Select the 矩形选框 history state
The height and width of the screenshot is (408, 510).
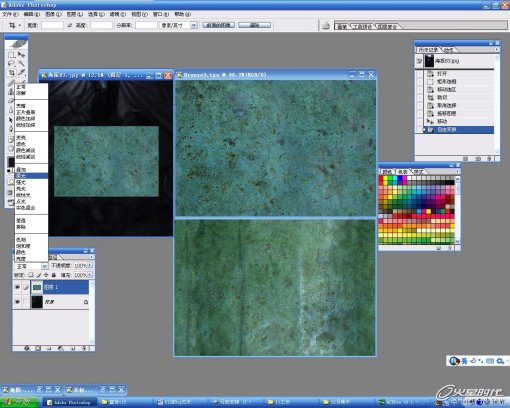[x=459, y=81]
